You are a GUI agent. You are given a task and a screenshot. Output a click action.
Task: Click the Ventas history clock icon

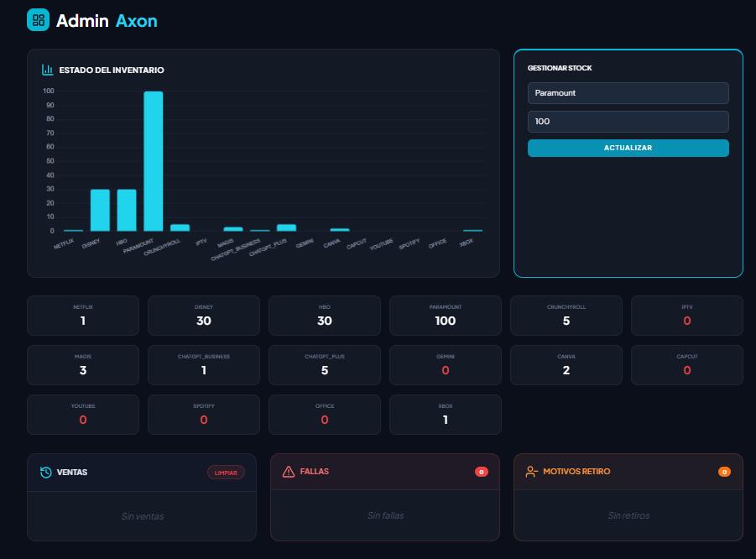click(x=46, y=473)
